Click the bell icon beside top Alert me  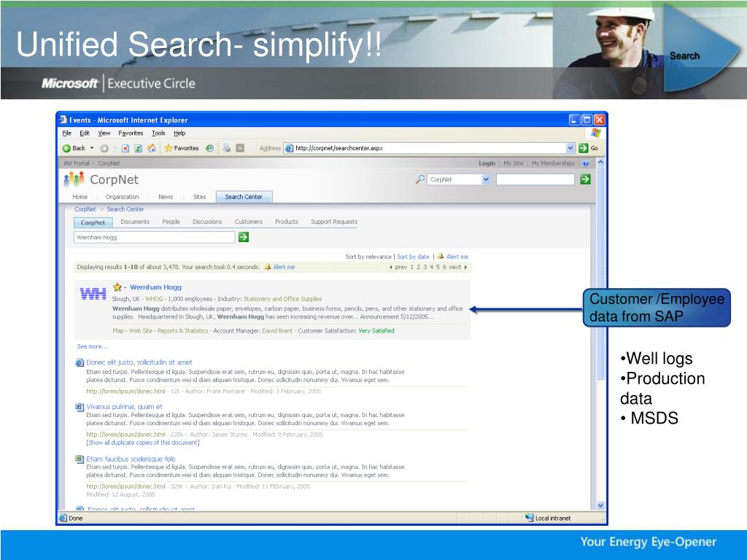(440, 256)
